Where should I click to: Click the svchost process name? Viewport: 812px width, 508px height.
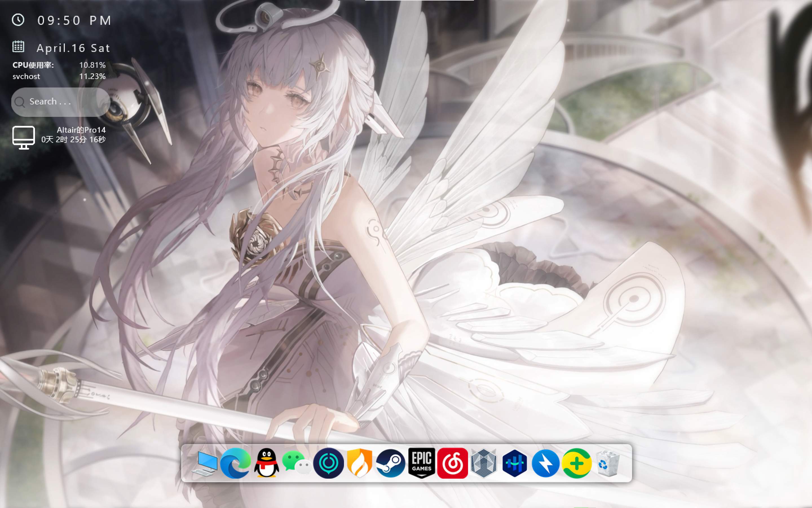26,76
